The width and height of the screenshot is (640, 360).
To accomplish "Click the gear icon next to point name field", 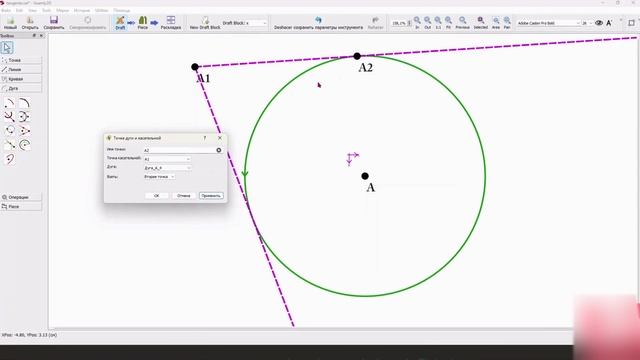I will pos(219,150).
